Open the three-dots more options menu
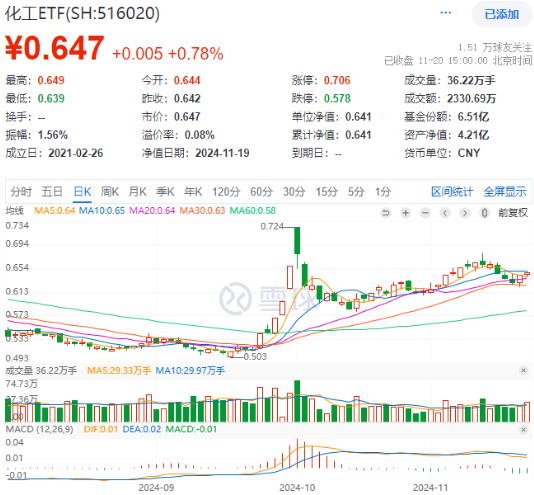534x495 pixels. pos(445,13)
